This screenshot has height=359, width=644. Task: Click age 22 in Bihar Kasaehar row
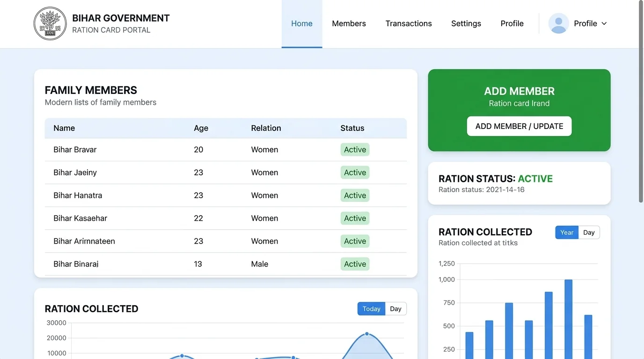tap(198, 218)
